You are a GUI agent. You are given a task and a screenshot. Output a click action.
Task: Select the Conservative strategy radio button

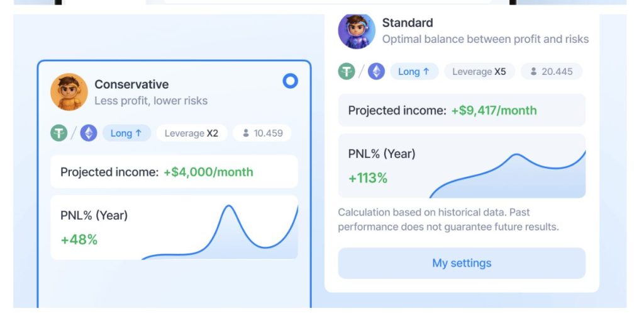point(290,81)
